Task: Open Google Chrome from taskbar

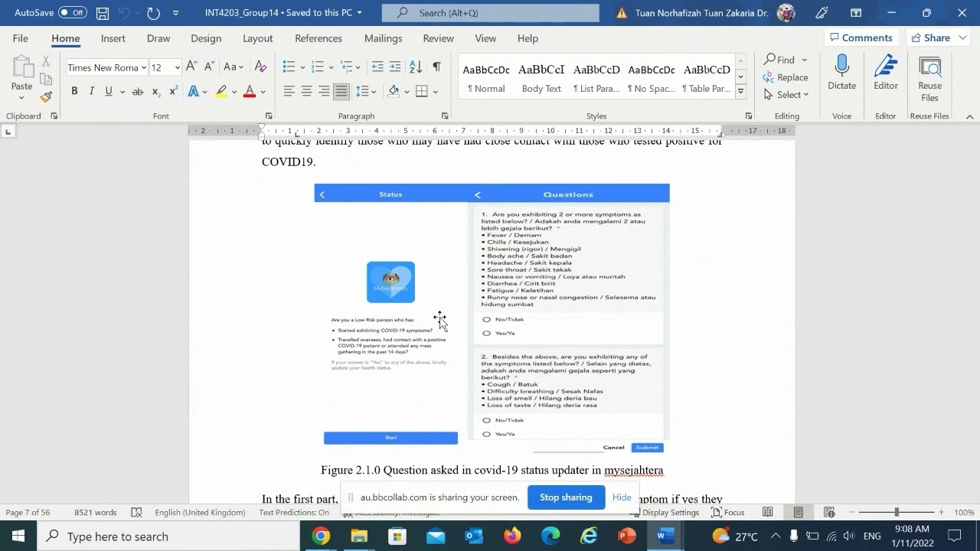Action: [x=322, y=536]
